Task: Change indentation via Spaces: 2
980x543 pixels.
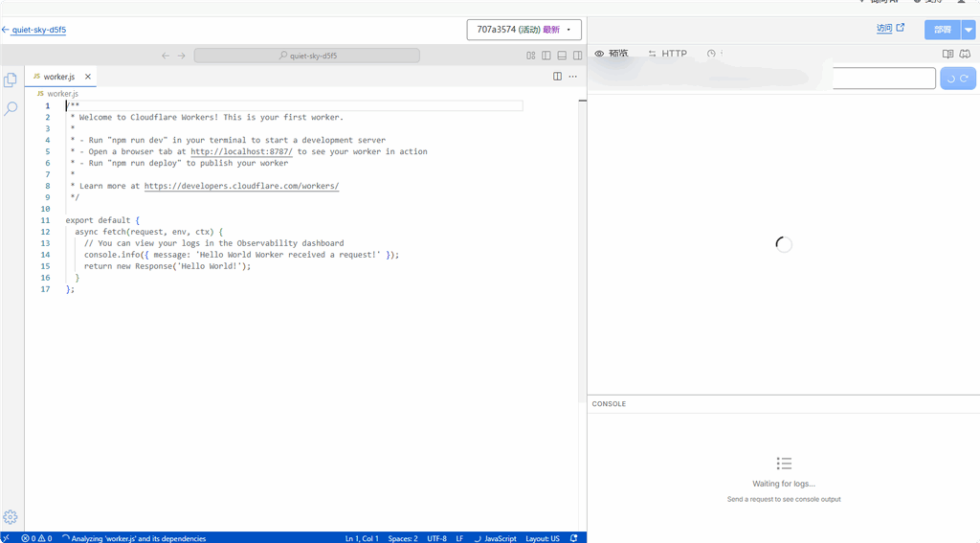Action: [403, 538]
